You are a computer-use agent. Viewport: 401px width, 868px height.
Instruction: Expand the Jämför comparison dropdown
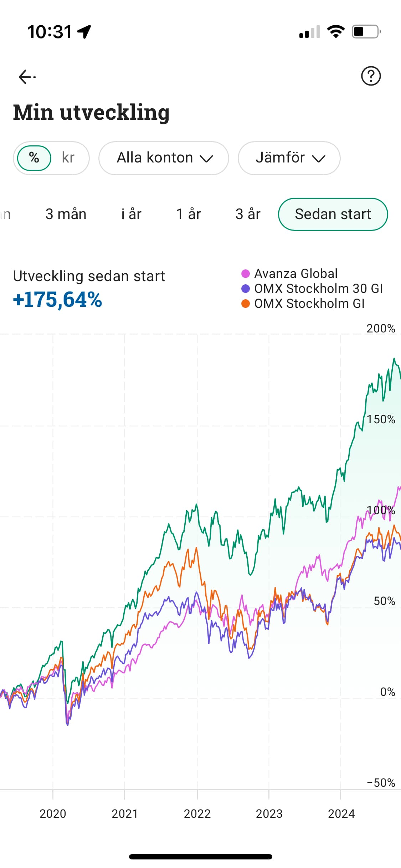(289, 158)
